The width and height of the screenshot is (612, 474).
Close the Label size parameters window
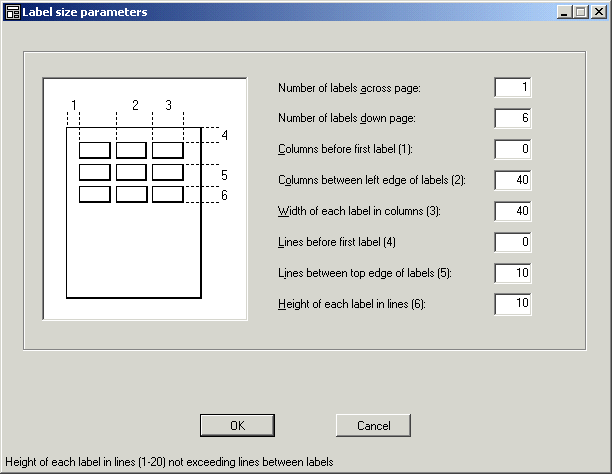pyautogui.click(x=598, y=12)
